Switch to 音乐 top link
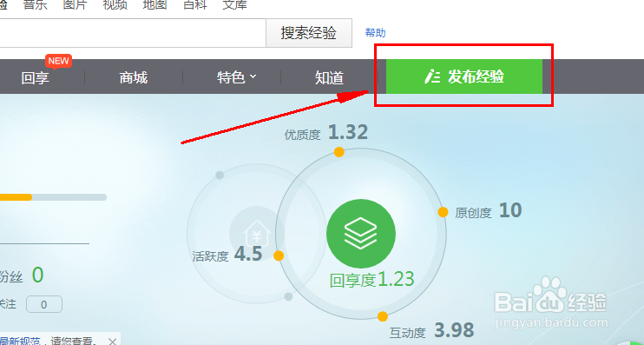 [36, 5]
